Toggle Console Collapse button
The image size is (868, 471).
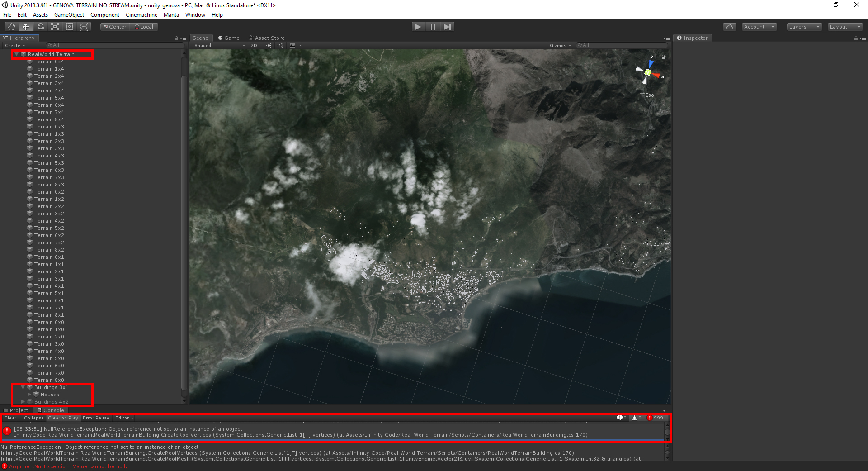(34, 418)
